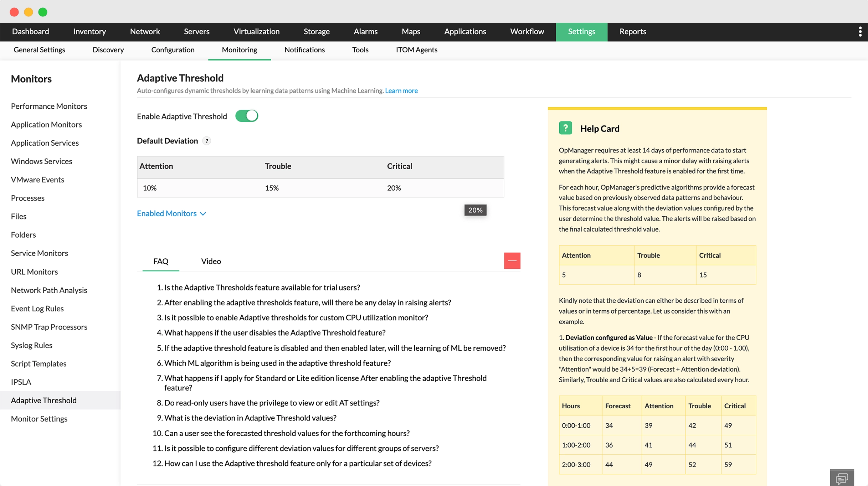Open the chat support icon at bottom right

(842, 477)
